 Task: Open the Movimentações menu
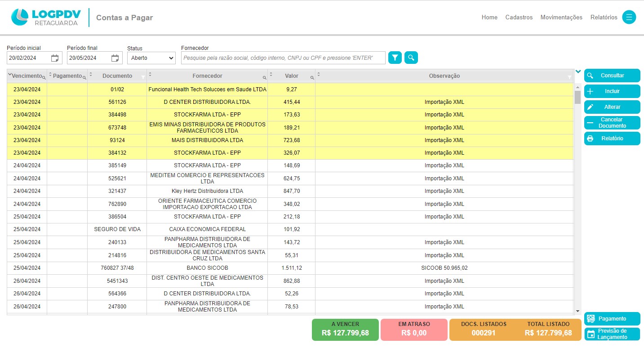pos(561,18)
